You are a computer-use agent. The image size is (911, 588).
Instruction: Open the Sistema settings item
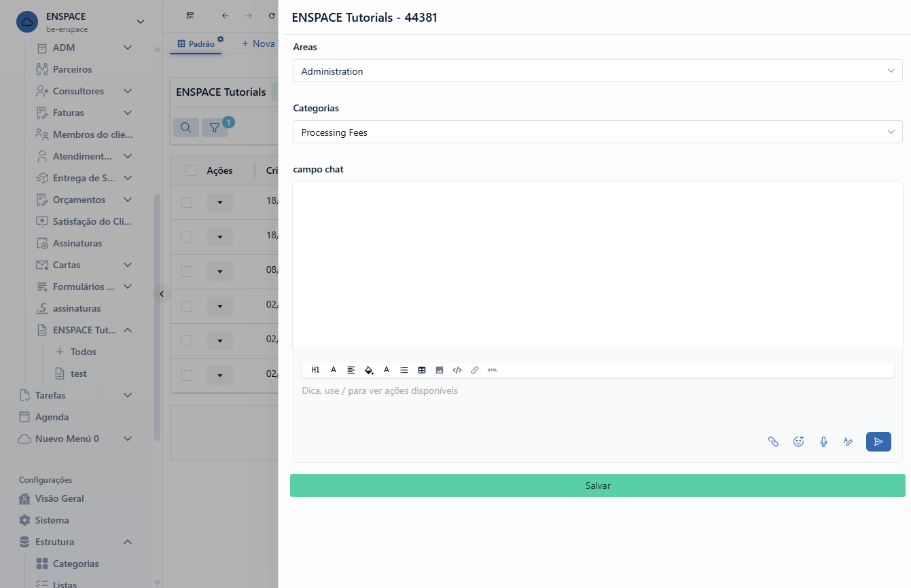coord(52,520)
